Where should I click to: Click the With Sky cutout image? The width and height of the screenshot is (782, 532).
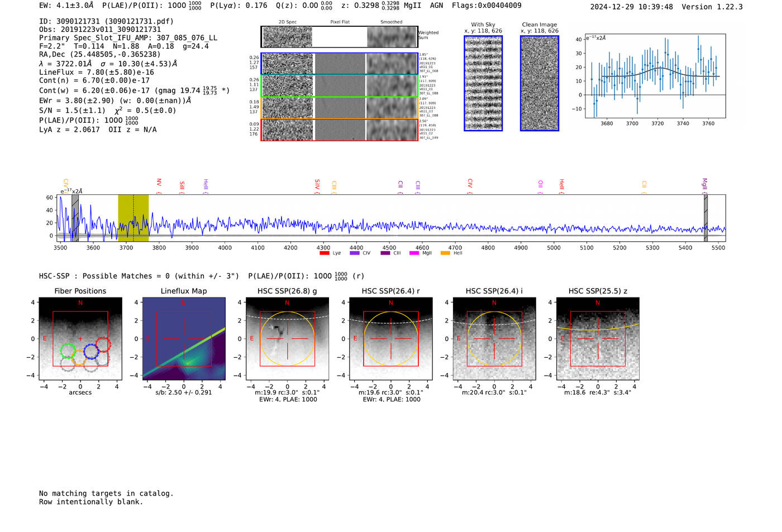pos(483,83)
